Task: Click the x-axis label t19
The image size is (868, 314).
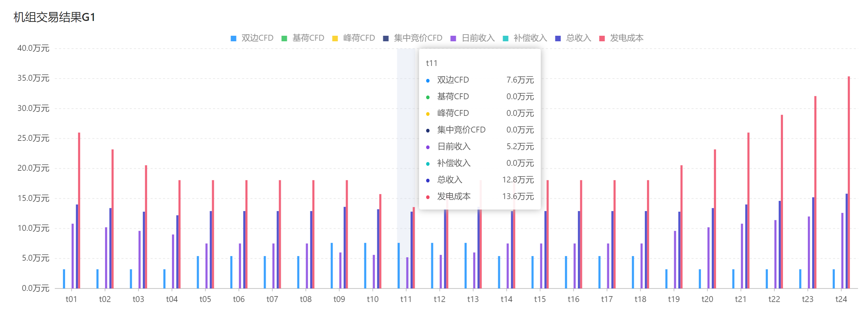Action: pos(674,299)
